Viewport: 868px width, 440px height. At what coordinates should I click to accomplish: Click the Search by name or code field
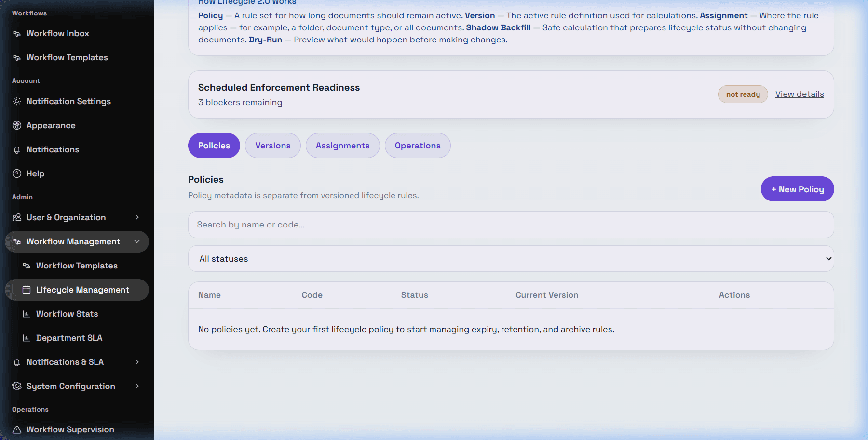coord(511,225)
